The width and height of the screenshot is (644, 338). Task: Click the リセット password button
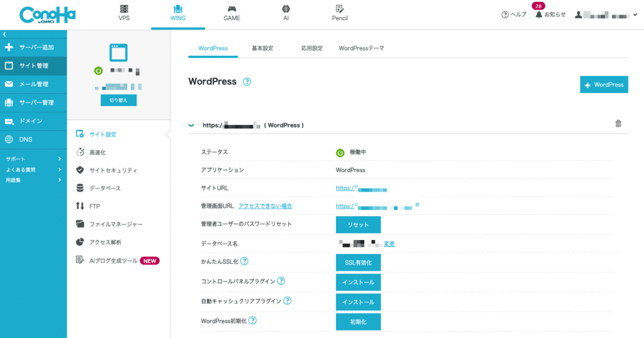pos(358,225)
